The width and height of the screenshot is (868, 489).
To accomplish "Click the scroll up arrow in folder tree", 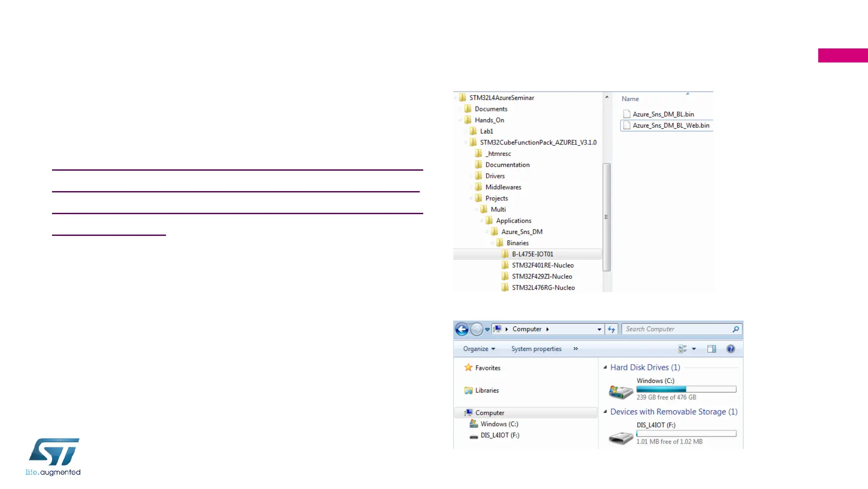I will click(x=607, y=97).
